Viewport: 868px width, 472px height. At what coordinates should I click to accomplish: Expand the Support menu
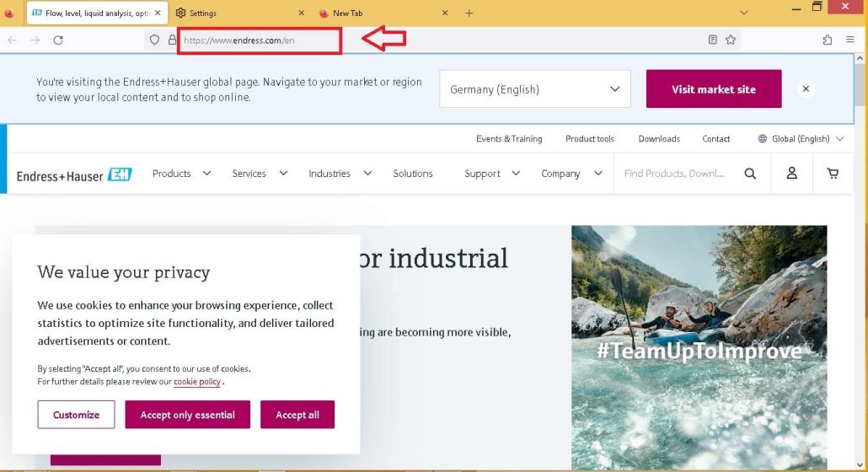point(492,173)
